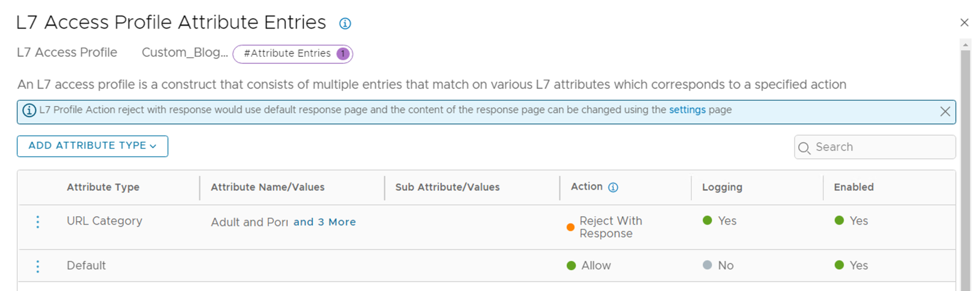
Task: Expand the Add Attribute Type dropdown
Action: tap(92, 146)
